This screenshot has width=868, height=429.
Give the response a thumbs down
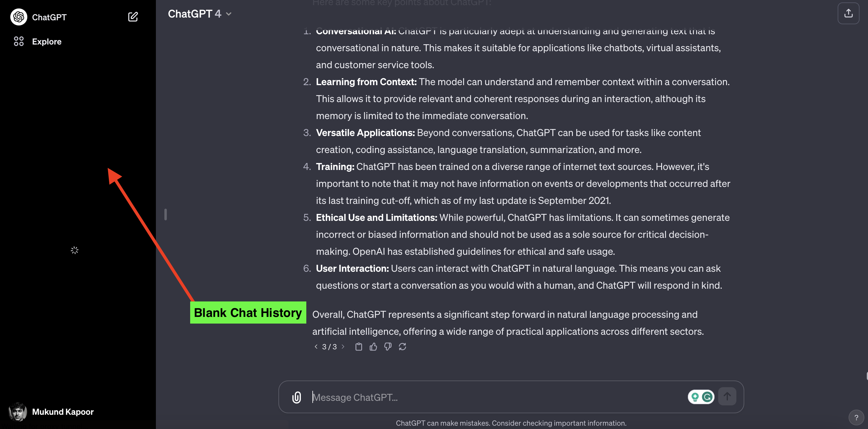point(388,347)
